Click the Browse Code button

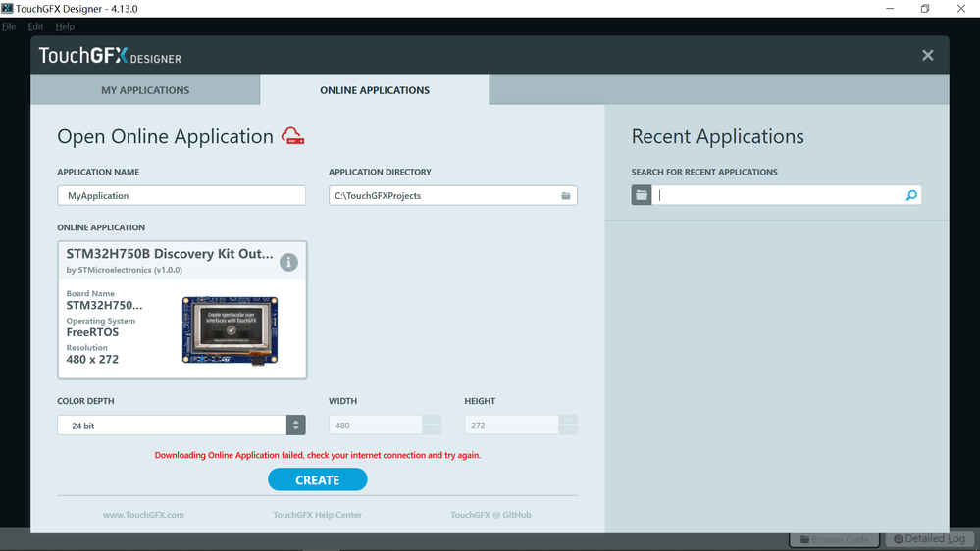(x=835, y=539)
